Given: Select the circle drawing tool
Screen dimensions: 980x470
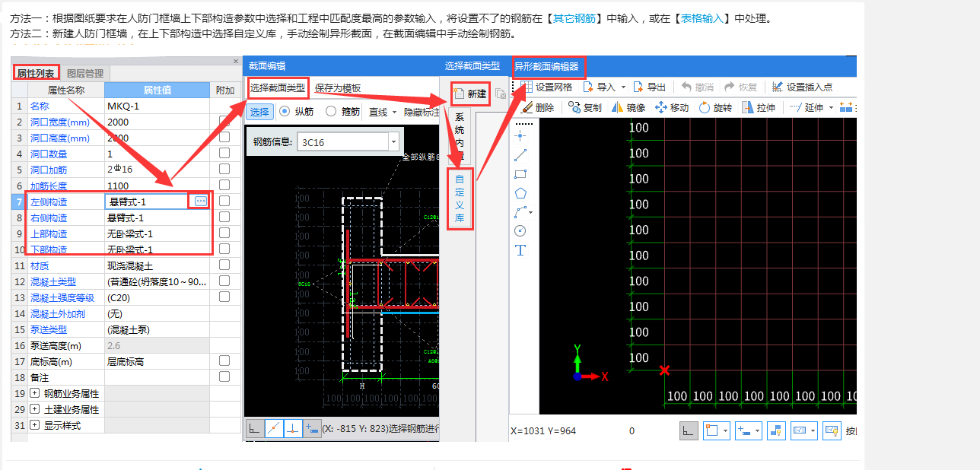Looking at the screenshot, I should click(520, 231).
